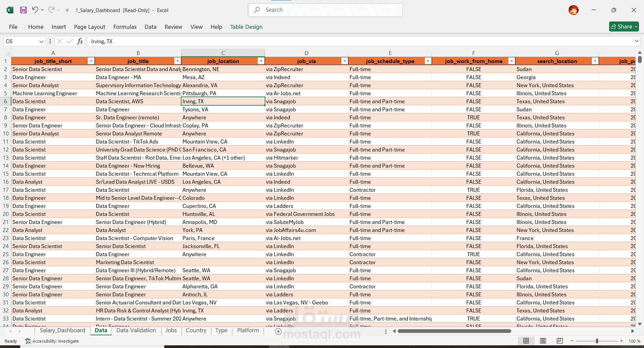Switch to the Jobs sheet tab

171,331
